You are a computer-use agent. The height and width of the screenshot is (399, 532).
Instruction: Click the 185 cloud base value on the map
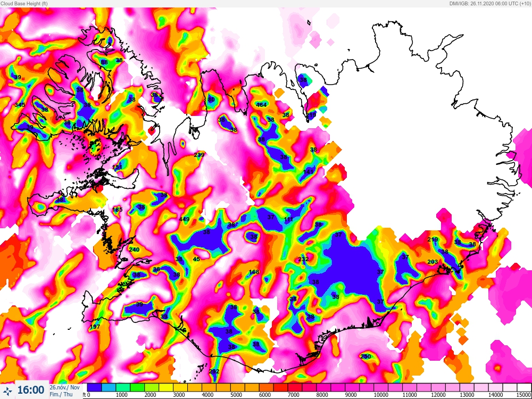tap(117, 210)
